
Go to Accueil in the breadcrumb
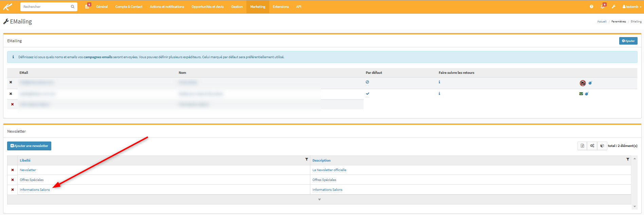602,21
